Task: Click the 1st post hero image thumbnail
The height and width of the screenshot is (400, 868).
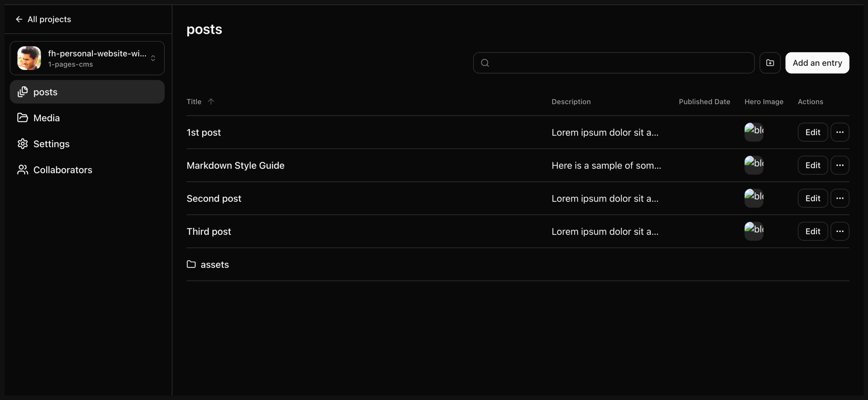Action: [754, 132]
